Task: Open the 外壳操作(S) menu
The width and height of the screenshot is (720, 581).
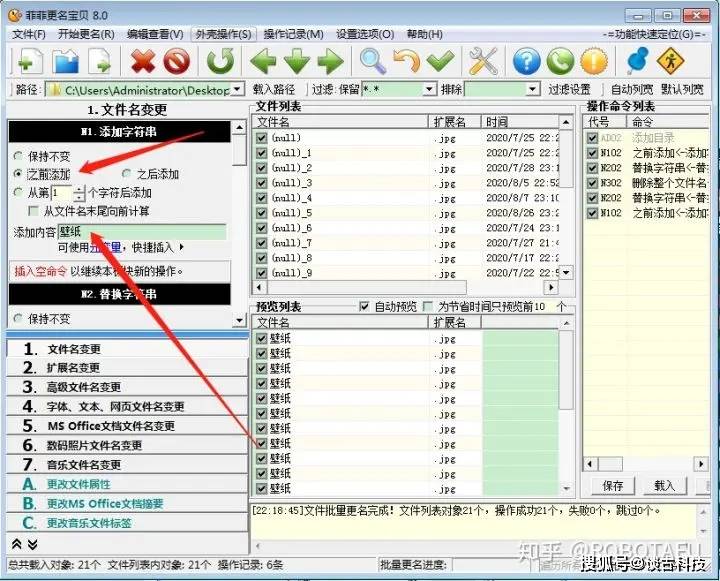Action: [223, 34]
